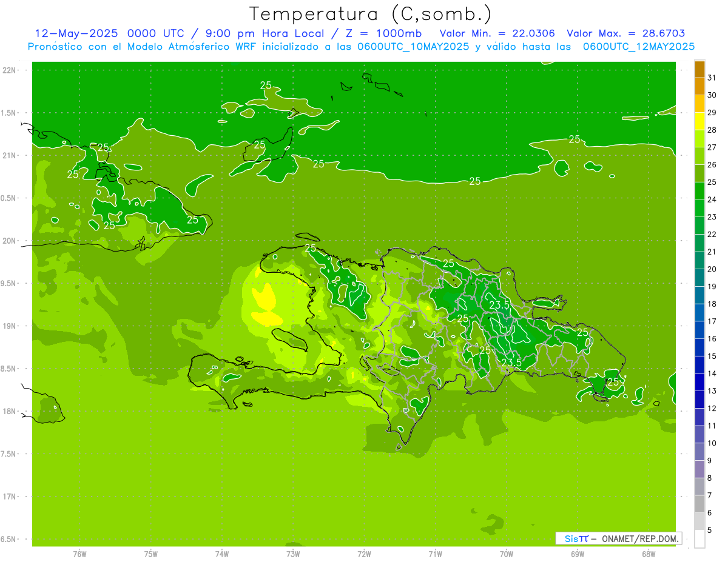728x562 pixels.
Task: Click the yellow swatch between 28 and 29
Action: [x=699, y=122]
